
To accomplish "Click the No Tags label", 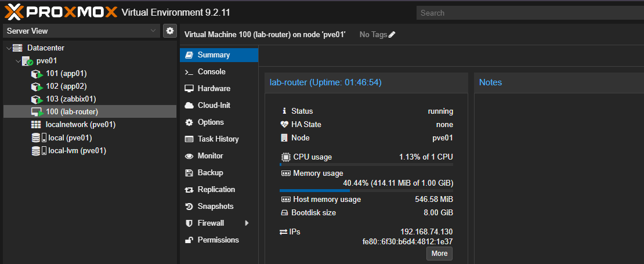I will pos(373,35).
